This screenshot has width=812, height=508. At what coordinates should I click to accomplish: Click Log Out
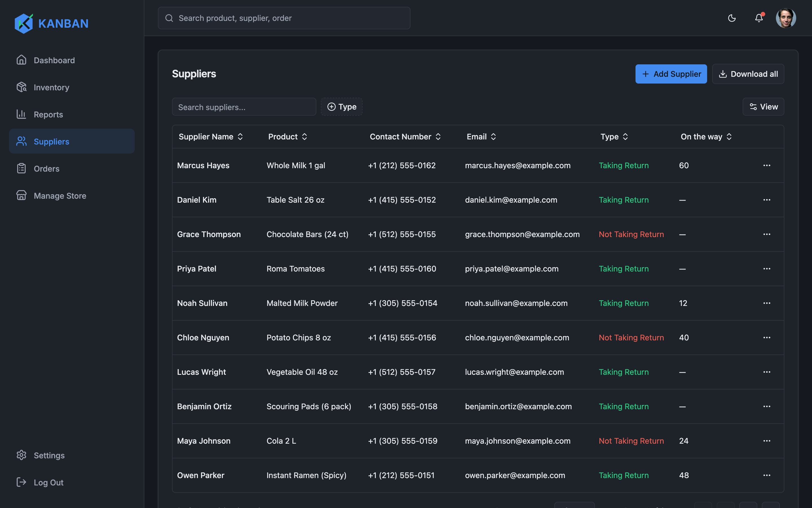click(x=72, y=483)
